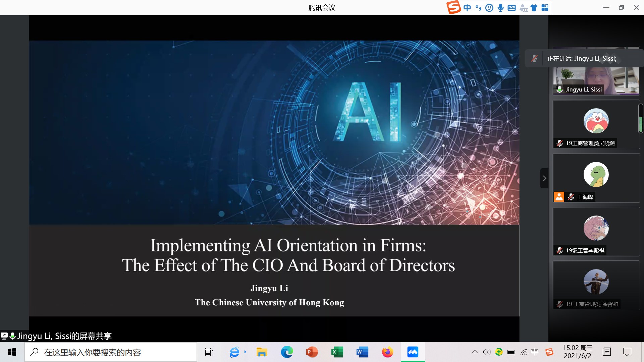Launch PowerPoint from taskbar
This screenshot has height=362, width=644.
pos(312,352)
